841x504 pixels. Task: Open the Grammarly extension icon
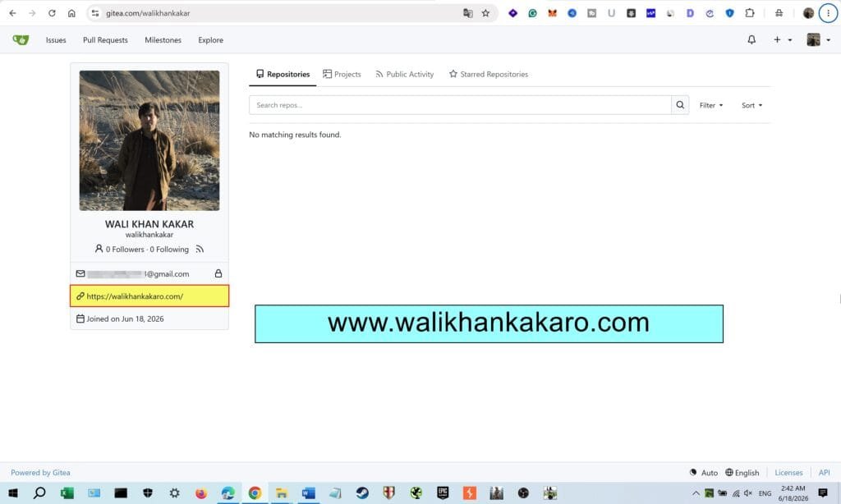pos(532,13)
